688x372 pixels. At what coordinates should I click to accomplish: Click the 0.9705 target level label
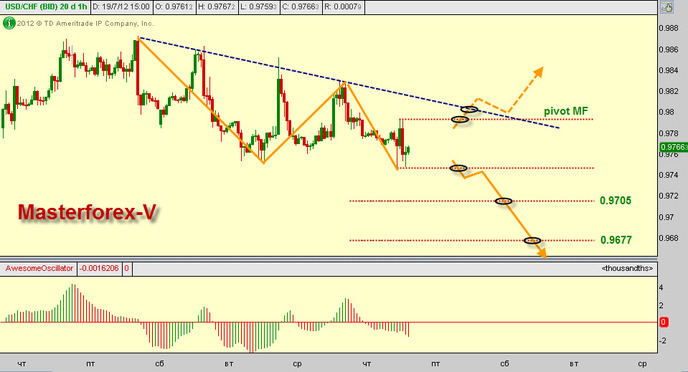[x=616, y=200]
